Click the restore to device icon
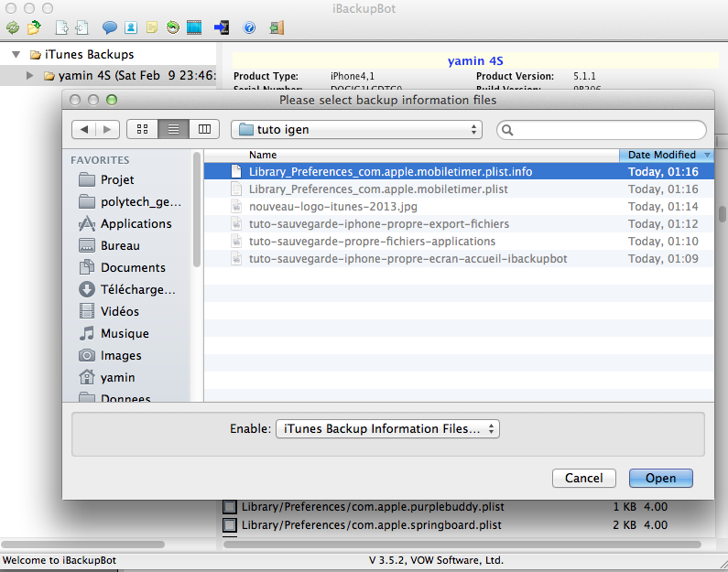Viewport: 728px width, 572px height. (222, 27)
